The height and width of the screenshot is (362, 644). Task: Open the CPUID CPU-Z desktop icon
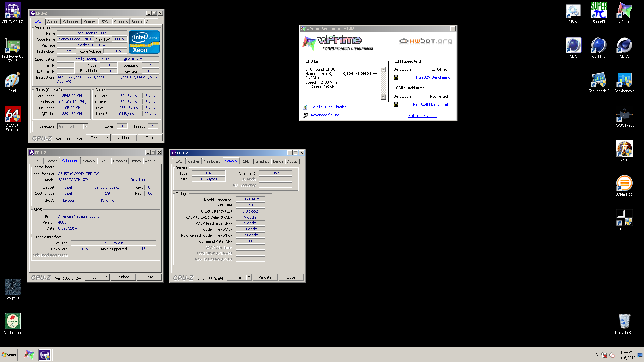pyautogui.click(x=12, y=13)
